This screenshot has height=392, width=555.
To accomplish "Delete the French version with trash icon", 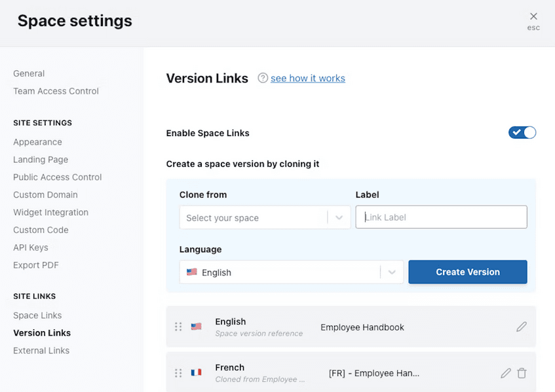I will coord(522,373).
